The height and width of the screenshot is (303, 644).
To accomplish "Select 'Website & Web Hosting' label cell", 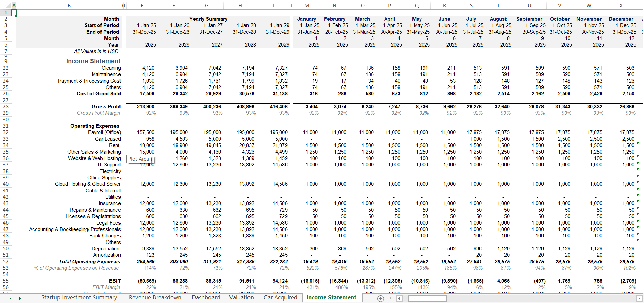I will 94,158.
